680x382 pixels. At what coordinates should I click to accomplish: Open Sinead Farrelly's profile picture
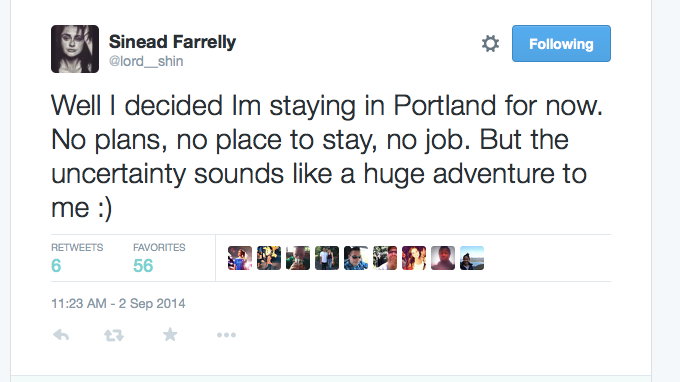point(75,49)
